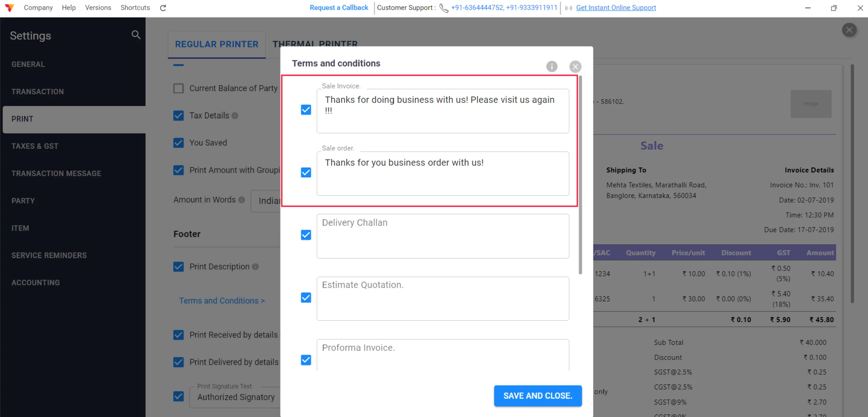
Task: Click the info icon beside Tax Details
Action: pos(235,116)
